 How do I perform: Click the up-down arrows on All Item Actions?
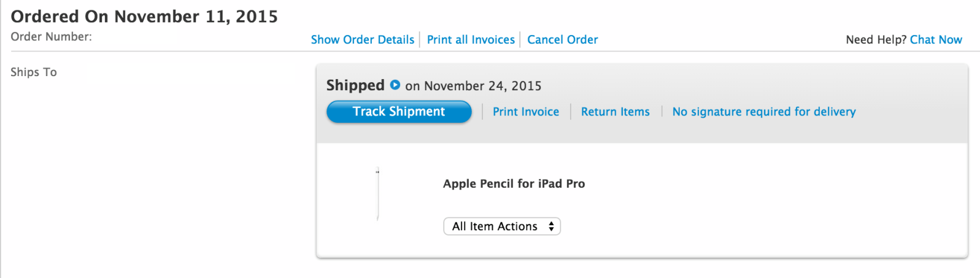click(x=551, y=226)
